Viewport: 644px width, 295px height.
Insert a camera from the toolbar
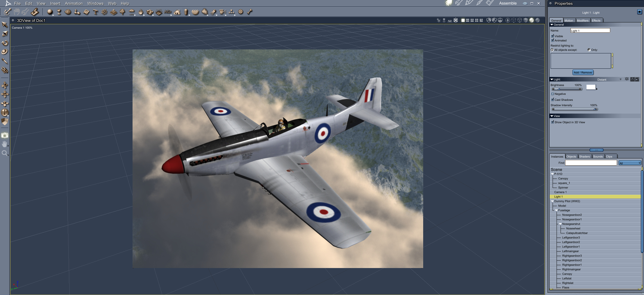[223, 12]
